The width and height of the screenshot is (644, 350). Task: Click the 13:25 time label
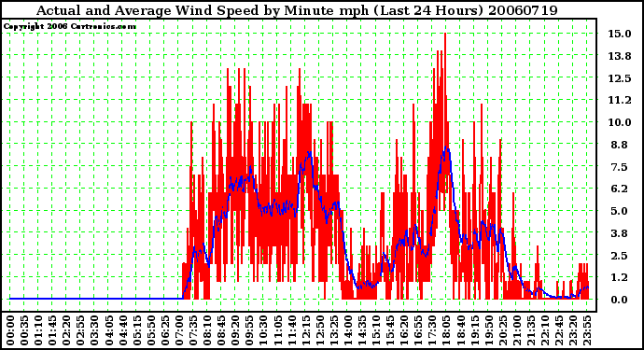pyautogui.click(x=334, y=330)
